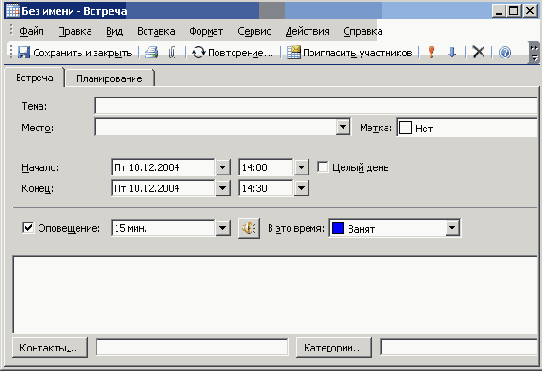
Task: Click the Тема subject input field
Action: 316,106
